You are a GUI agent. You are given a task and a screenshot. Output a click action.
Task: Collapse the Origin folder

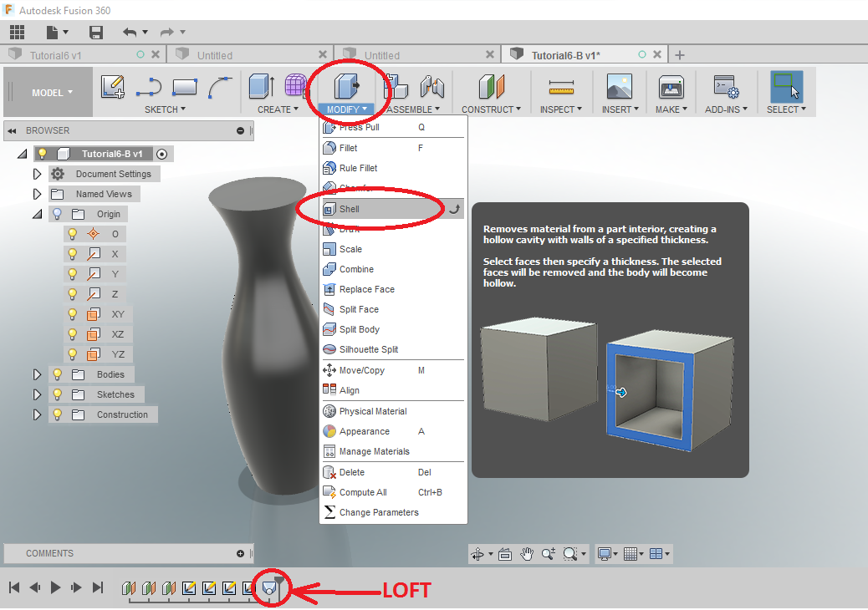coord(37,214)
